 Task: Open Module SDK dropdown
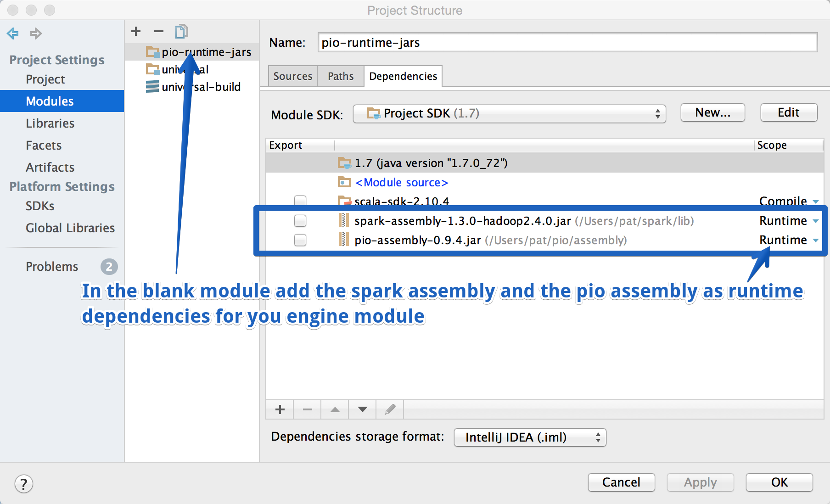pyautogui.click(x=509, y=113)
